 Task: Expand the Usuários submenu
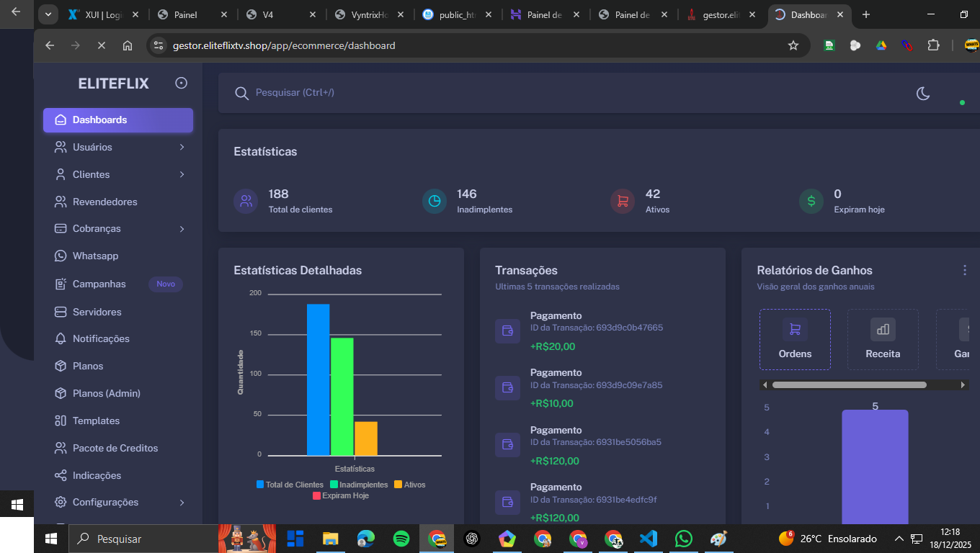tap(182, 148)
